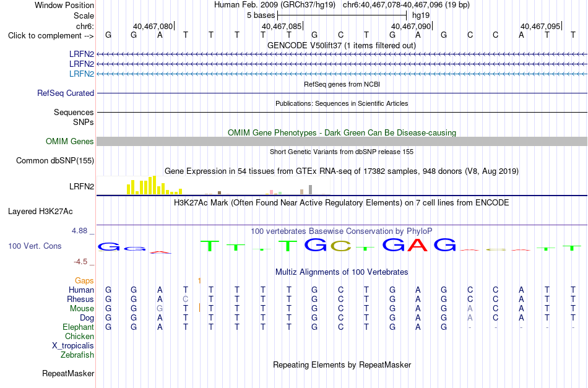Click the X_tropicalis alignment row label
Viewport: 588px width, 388px height.
click(73, 346)
